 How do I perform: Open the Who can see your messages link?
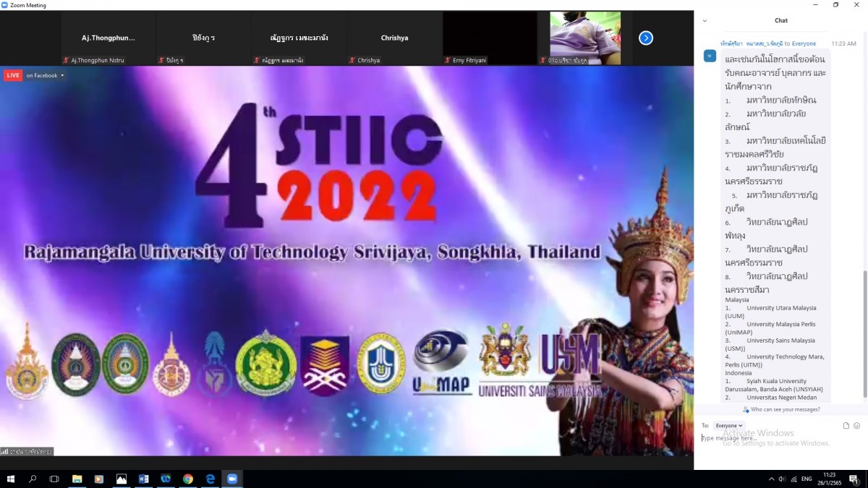[x=781, y=409]
